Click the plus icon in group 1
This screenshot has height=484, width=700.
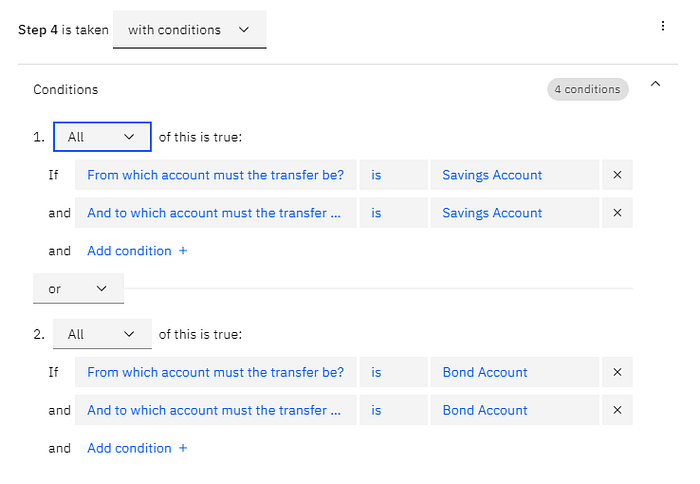coord(183,251)
